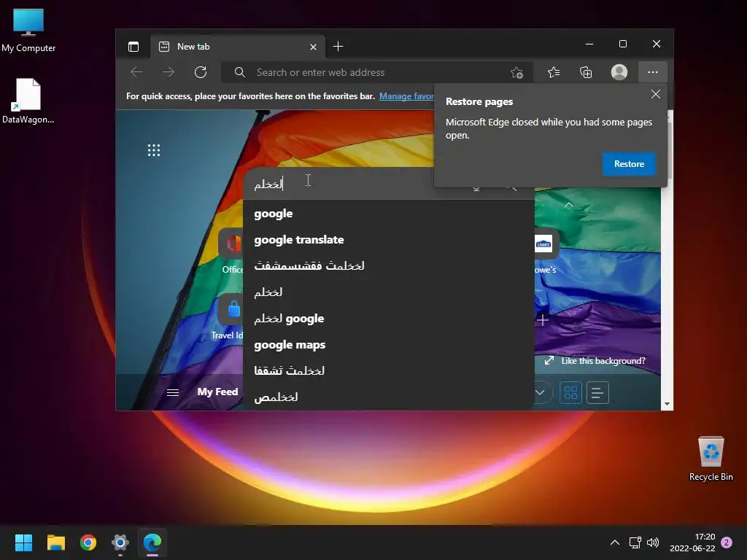Open the network tray icon
The height and width of the screenshot is (560, 747).
pos(635,542)
